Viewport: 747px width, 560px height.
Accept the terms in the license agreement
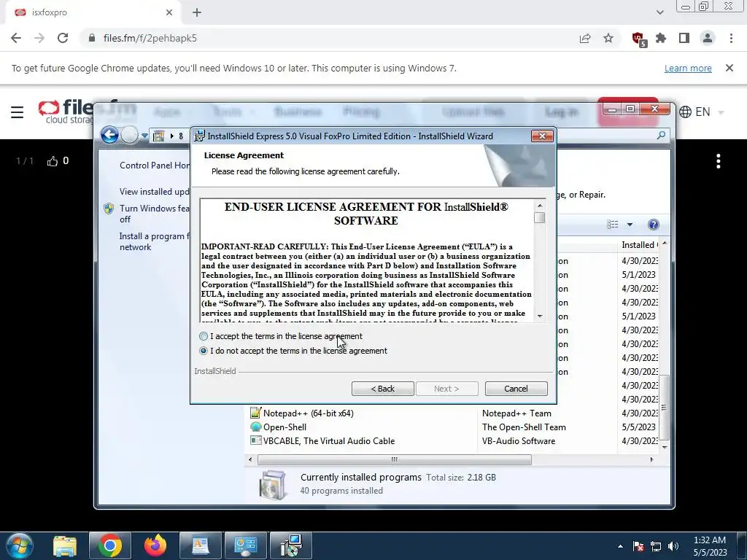pyautogui.click(x=204, y=336)
